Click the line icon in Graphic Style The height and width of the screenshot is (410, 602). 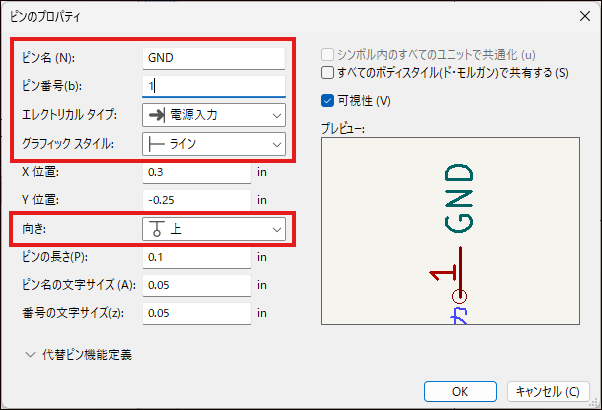pyautogui.click(x=156, y=144)
